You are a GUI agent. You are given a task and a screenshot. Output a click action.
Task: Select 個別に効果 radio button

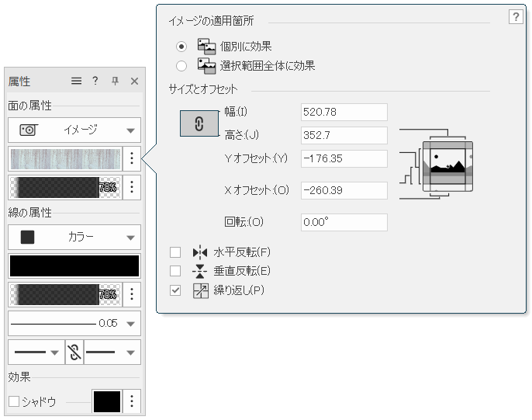181,47
